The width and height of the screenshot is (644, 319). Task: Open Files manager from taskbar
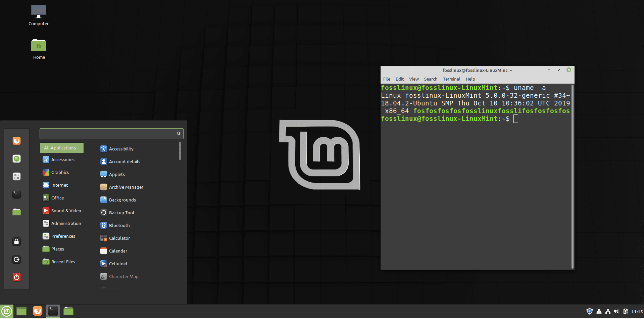click(x=68, y=311)
